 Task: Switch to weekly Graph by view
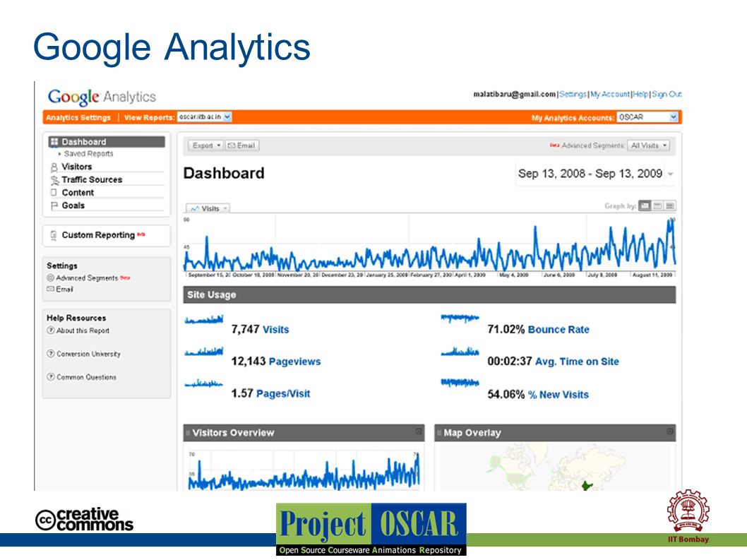click(657, 206)
